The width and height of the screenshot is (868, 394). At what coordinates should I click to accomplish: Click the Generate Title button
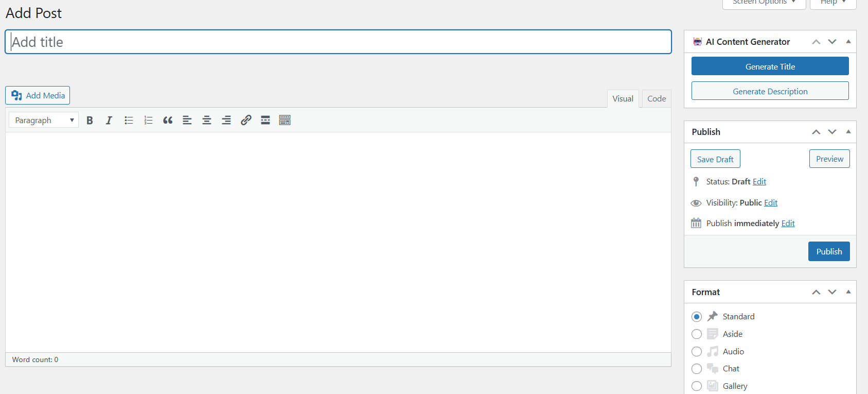tap(770, 66)
